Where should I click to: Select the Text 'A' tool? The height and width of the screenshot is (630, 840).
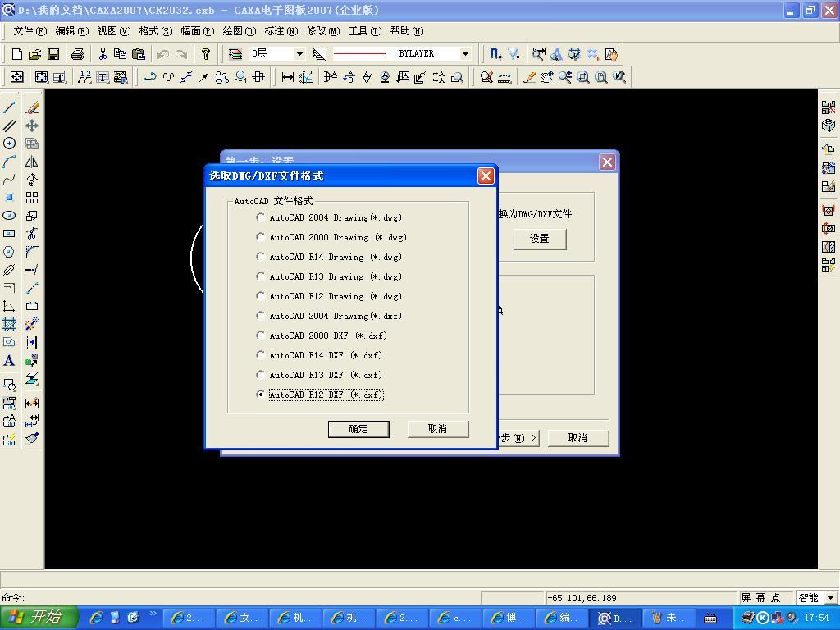(x=9, y=361)
